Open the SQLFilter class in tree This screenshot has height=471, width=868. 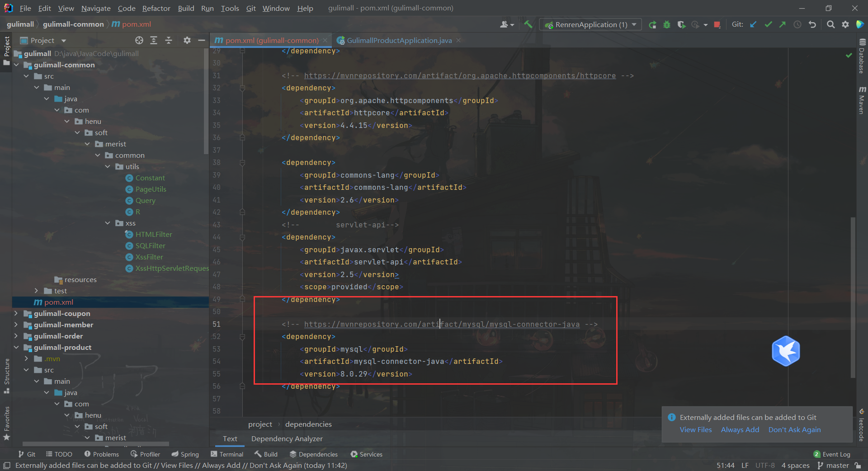150,245
